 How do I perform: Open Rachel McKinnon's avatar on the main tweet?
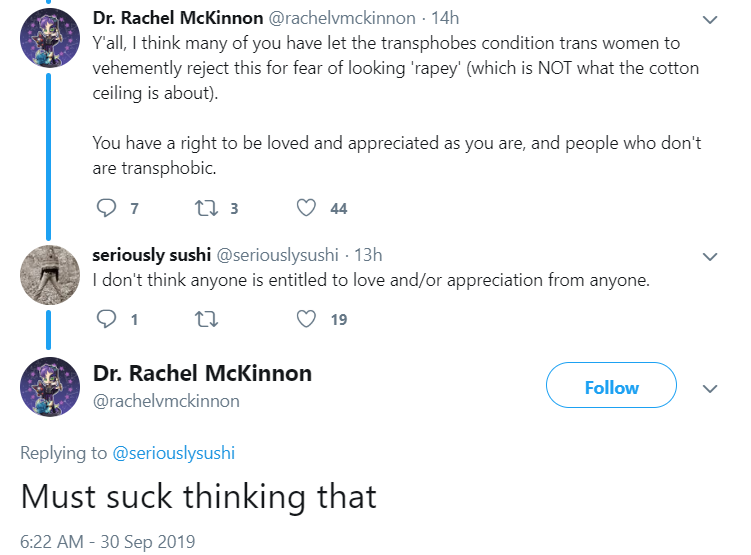50,387
